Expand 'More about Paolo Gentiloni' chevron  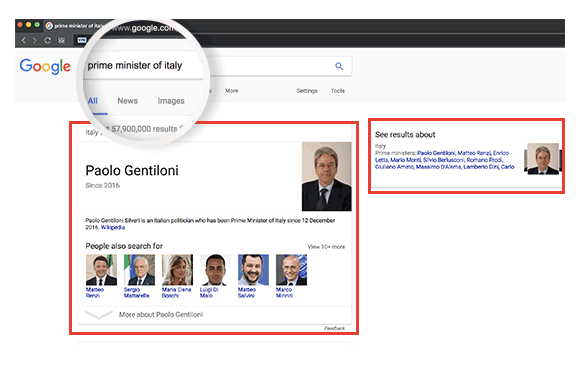[x=99, y=315]
